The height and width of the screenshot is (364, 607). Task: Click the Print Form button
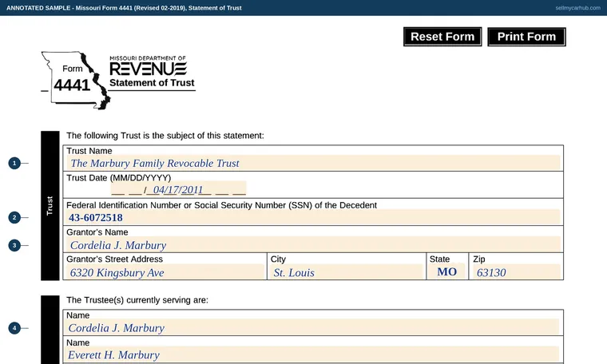(526, 37)
